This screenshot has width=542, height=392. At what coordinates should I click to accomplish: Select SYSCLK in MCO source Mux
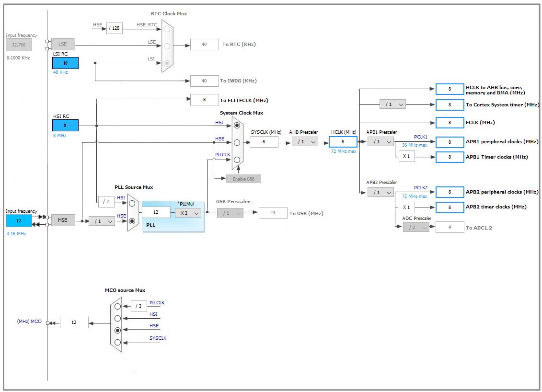117,343
